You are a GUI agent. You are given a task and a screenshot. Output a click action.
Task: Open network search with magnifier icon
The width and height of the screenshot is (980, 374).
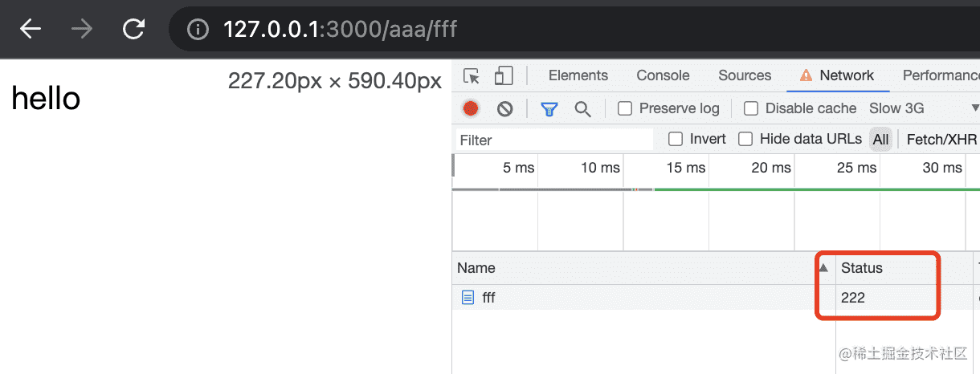point(583,108)
